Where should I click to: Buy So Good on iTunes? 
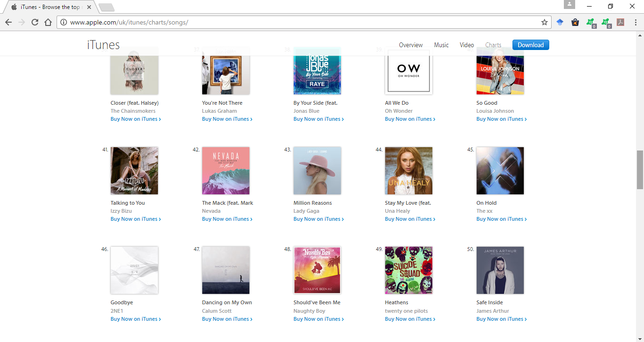coord(502,119)
